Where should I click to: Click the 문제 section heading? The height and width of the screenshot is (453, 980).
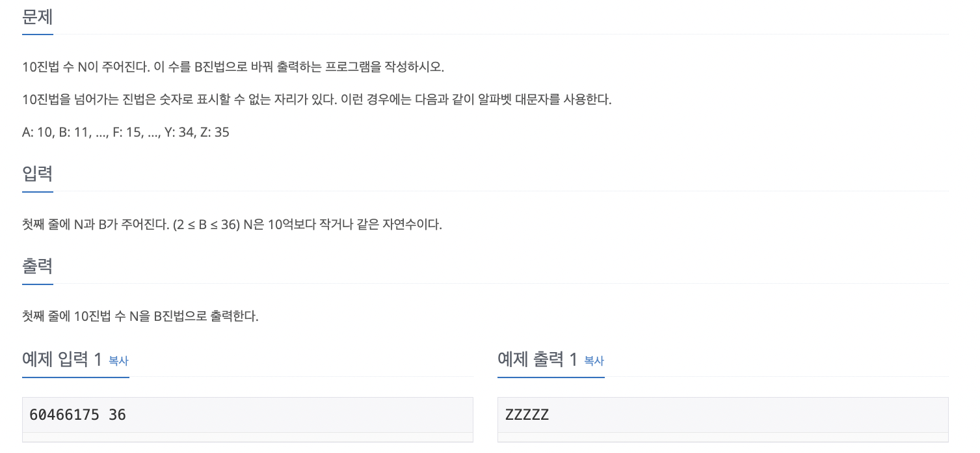pos(37,16)
